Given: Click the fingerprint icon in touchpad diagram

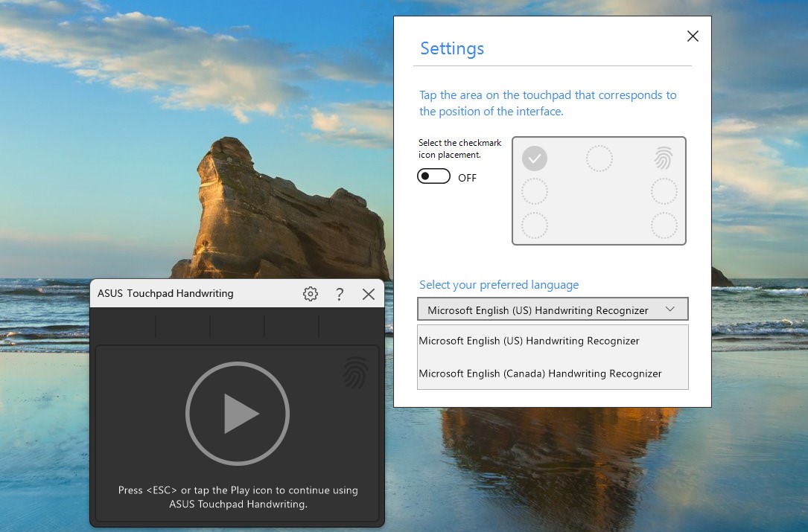Looking at the screenshot, I should pos(664,158).
